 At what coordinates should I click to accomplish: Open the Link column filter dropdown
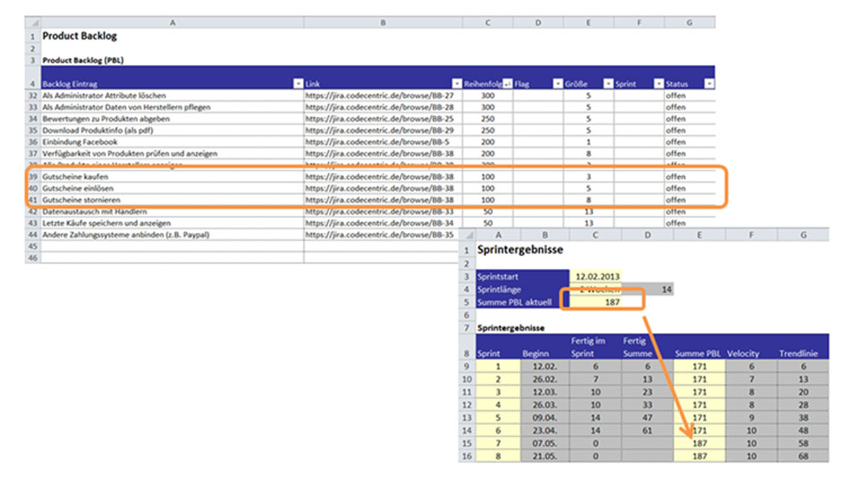[x=455, y=84]
